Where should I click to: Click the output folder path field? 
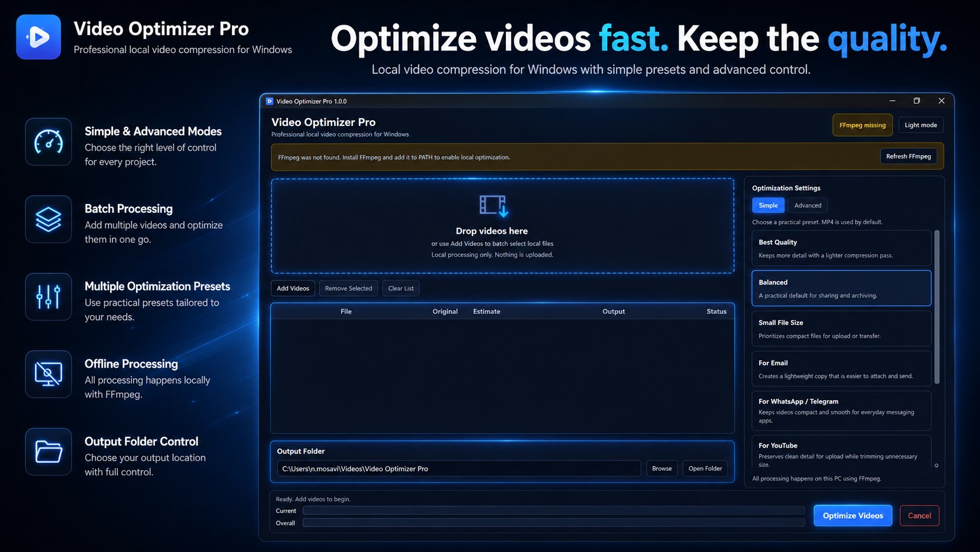[459, 468]
